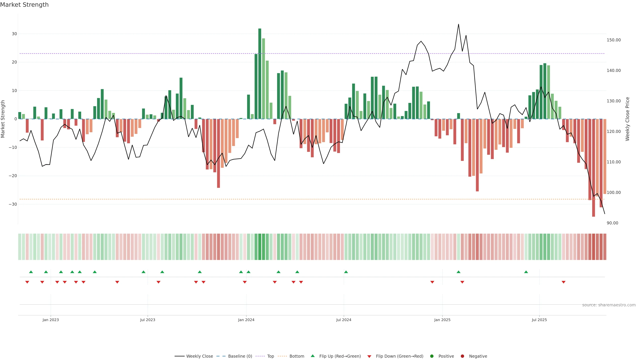Click the Market Strength chart title at top

(x=24, y=5)
